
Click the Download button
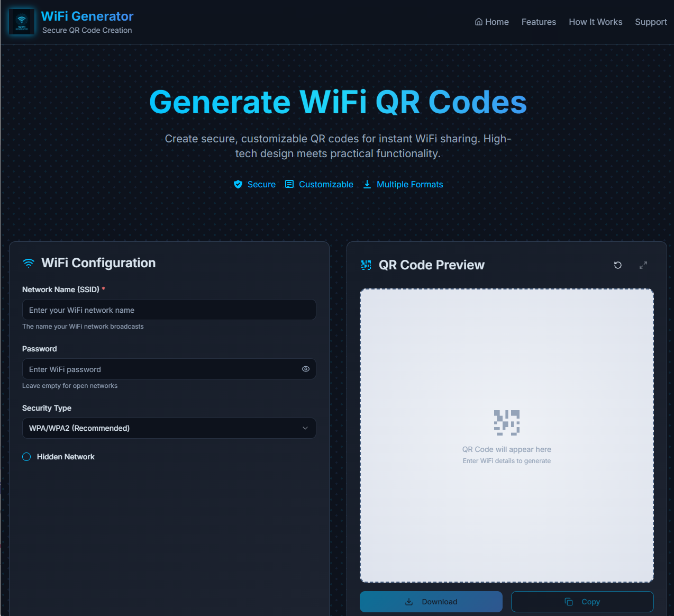point(431,602)
